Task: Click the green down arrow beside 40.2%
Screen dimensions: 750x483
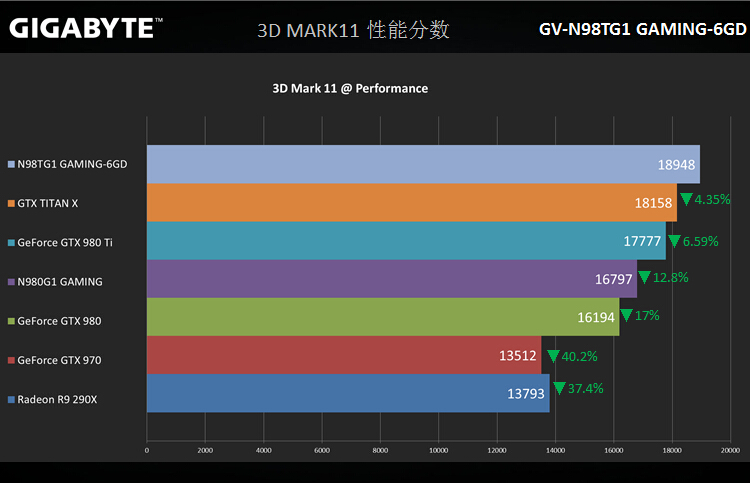Action: click(552, 355)
